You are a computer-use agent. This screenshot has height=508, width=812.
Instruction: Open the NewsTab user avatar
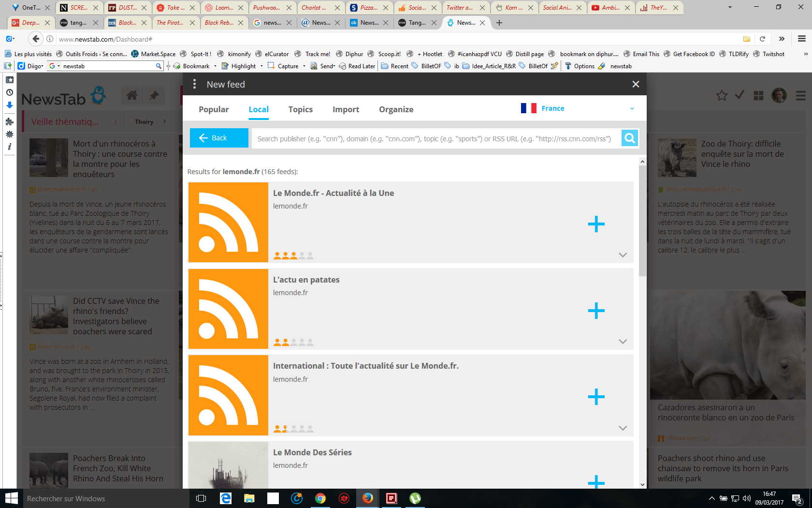(x=779, y=95)
